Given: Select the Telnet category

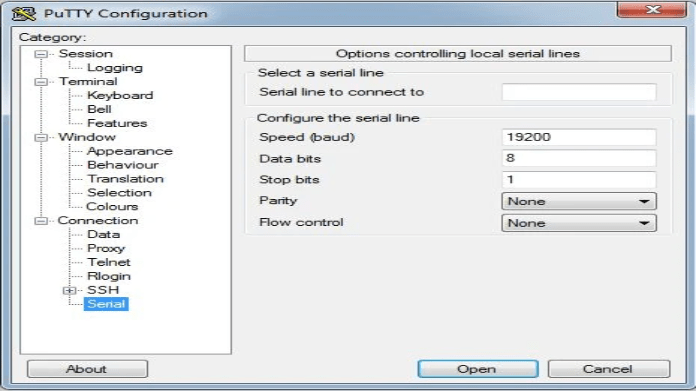Looking at the screenshot, I should [109, 262].
